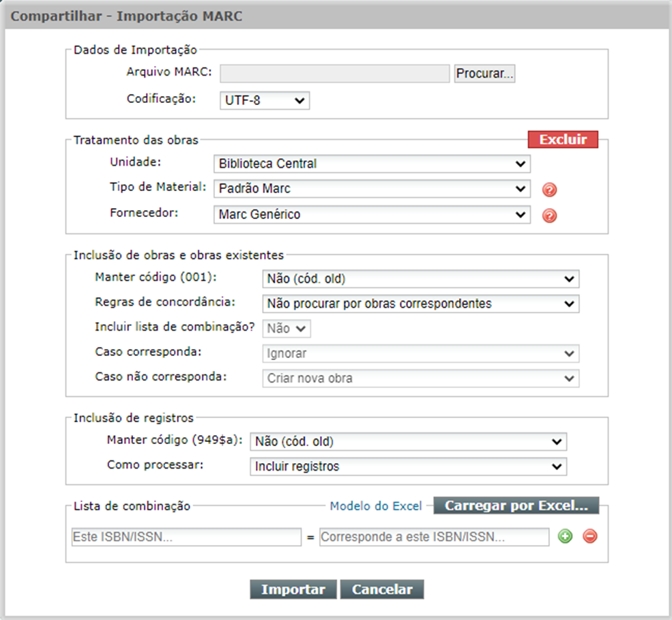
Task: Click help icon beside Tipo de Material
Action: (549, 190)
